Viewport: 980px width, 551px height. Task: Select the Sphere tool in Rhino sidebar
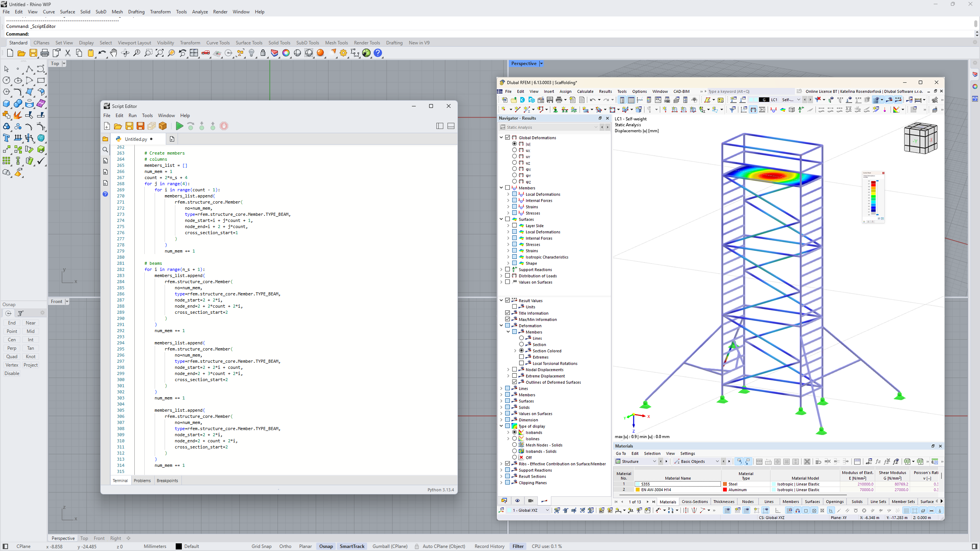click(x=18, y=103)
